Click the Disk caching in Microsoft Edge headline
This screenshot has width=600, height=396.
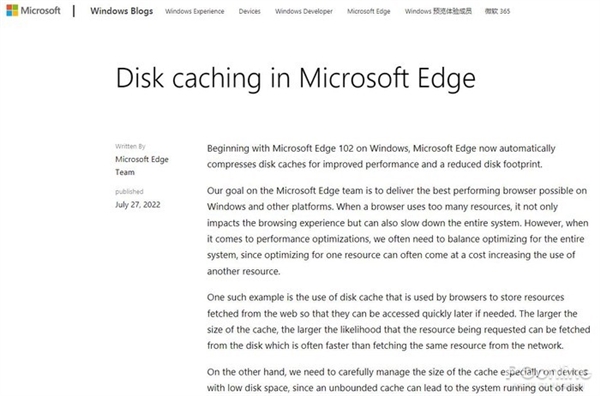pos(295,78)
